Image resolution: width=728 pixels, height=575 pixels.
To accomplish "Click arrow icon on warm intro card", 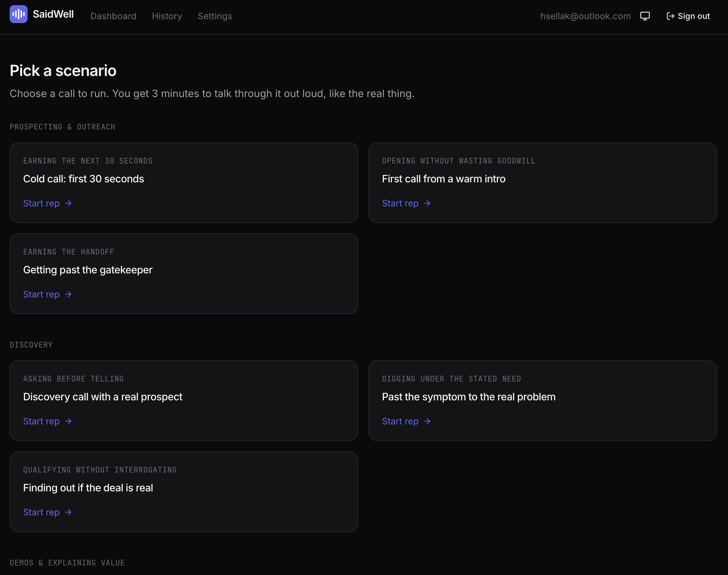I will (x=427, y=203).
